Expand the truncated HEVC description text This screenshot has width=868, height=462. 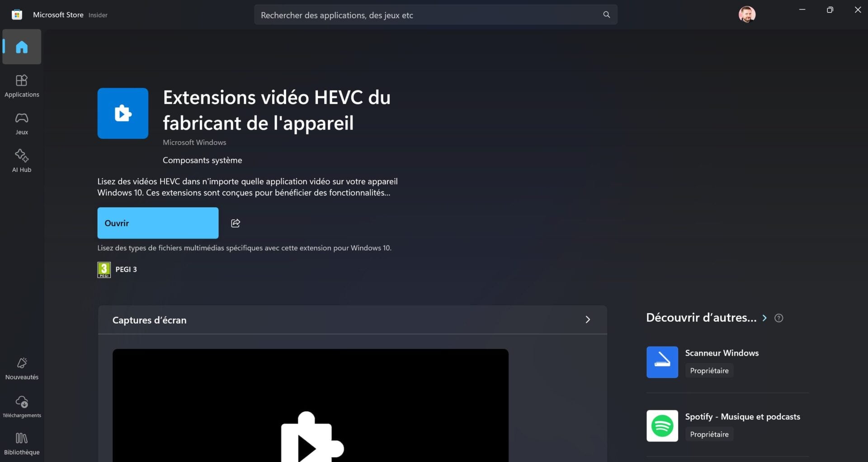(x=248, y=187)
